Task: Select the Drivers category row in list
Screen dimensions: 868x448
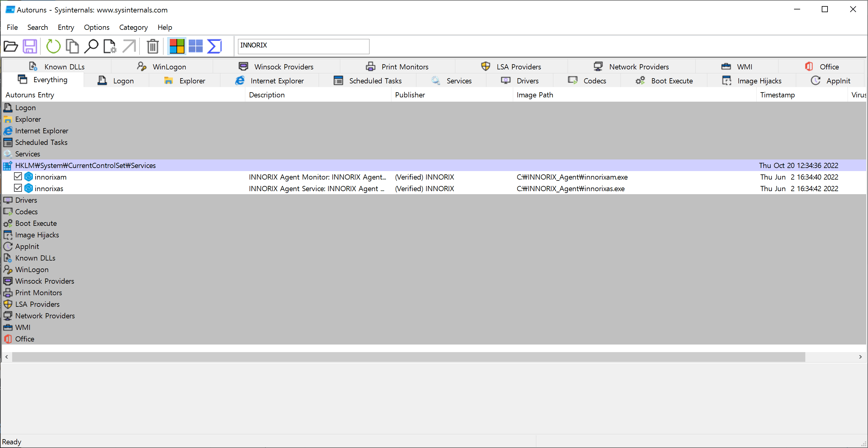Action: [26, 200]
